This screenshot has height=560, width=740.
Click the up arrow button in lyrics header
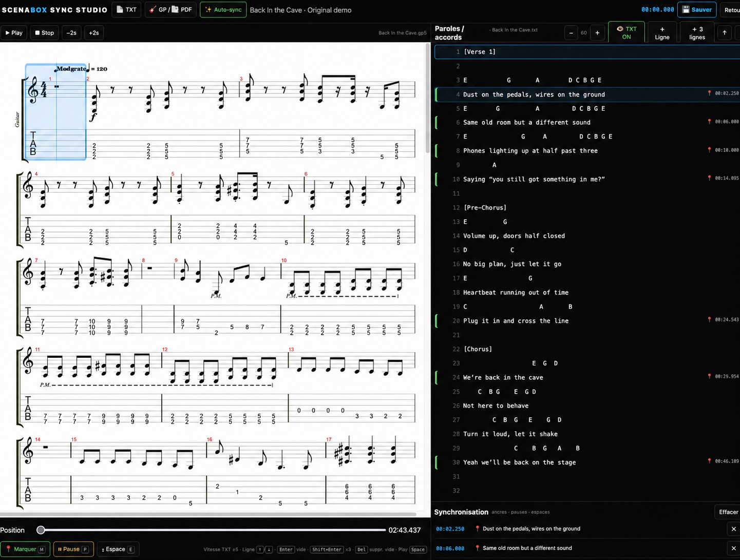[x=725, y=33]
